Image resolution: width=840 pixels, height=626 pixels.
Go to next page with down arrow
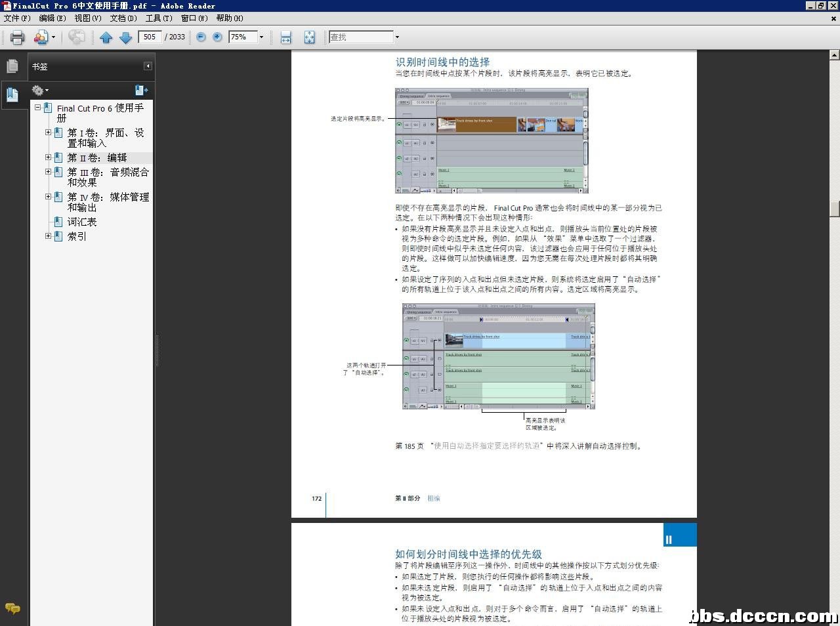(x=125, y=37)
